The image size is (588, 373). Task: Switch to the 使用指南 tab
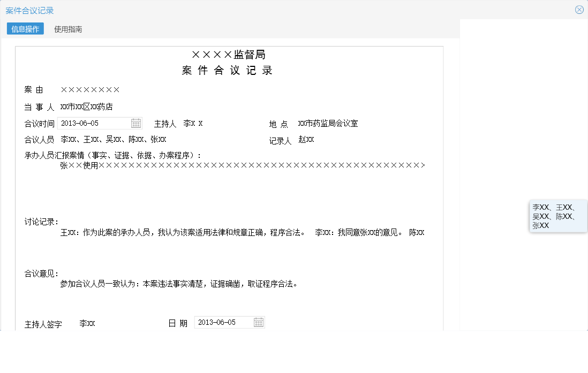pyautogui.click(x=67, y=29)
